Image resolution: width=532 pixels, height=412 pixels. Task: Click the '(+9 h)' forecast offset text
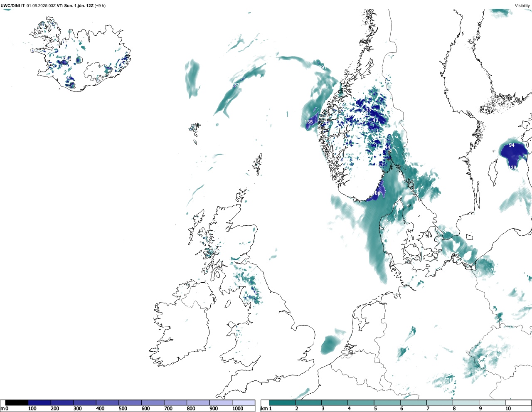pos(100,5)
